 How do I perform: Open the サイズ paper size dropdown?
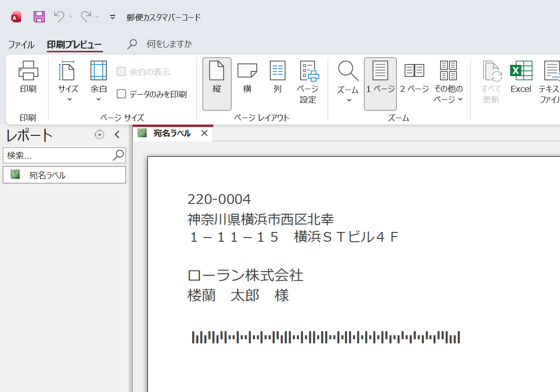[x=68, y=81]
